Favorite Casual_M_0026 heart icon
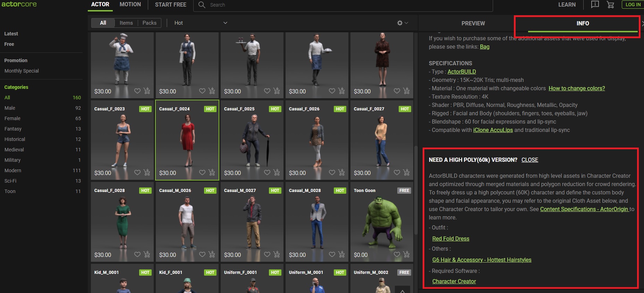Screen dimensions: 644x293 click(x=202, y=254)
